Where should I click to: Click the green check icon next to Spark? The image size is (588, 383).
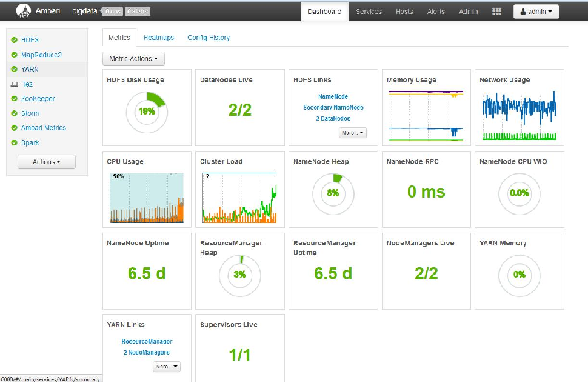[x=15, y=142]
